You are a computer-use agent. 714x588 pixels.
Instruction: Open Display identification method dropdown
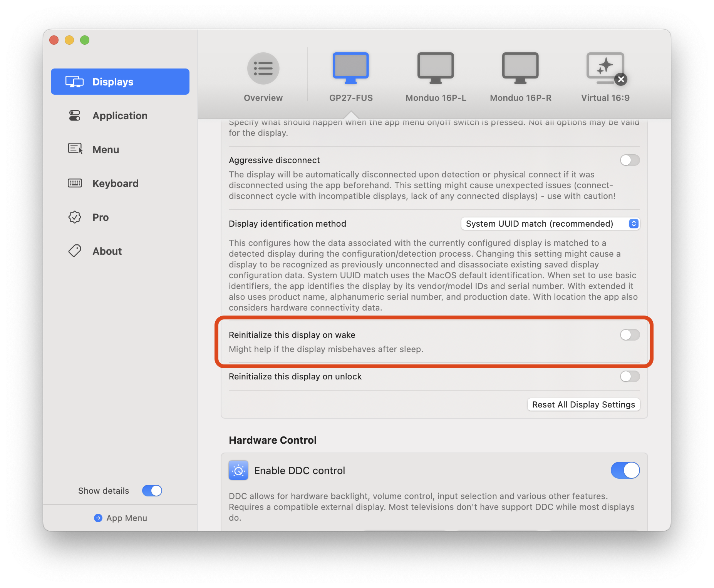click(x=550, y=224)
